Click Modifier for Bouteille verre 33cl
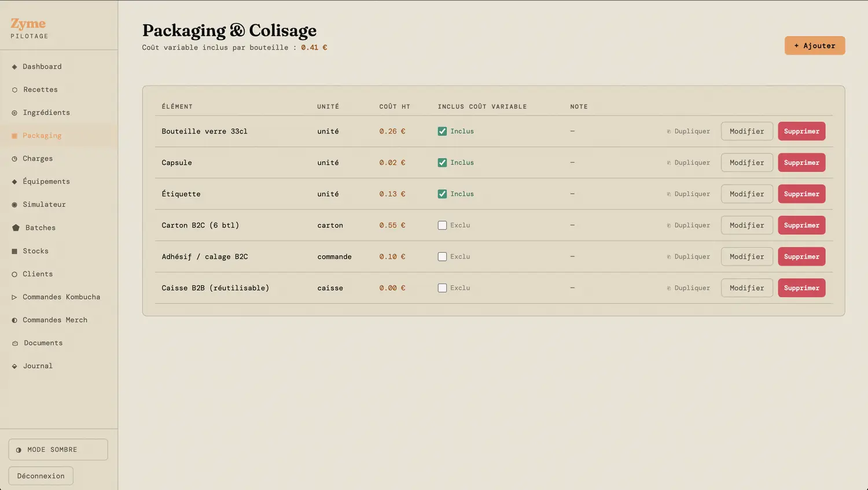 746,131
